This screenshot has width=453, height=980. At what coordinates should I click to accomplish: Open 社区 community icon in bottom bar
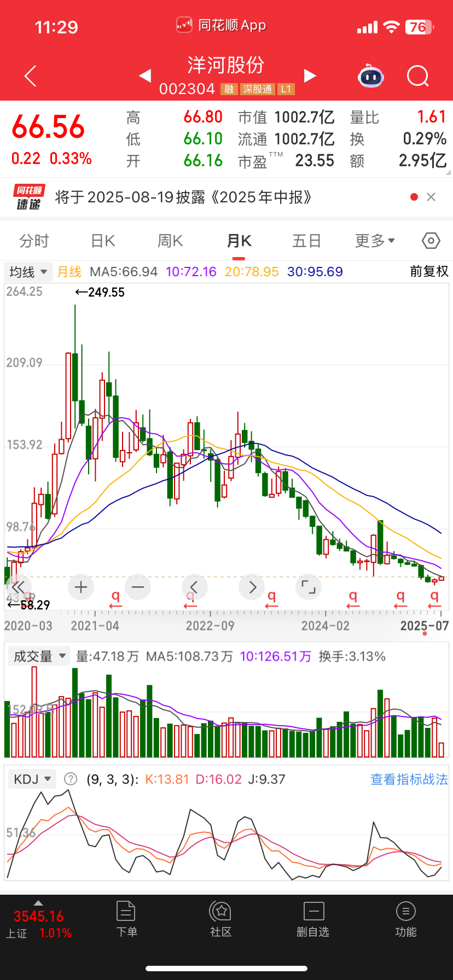click(221, 919)
